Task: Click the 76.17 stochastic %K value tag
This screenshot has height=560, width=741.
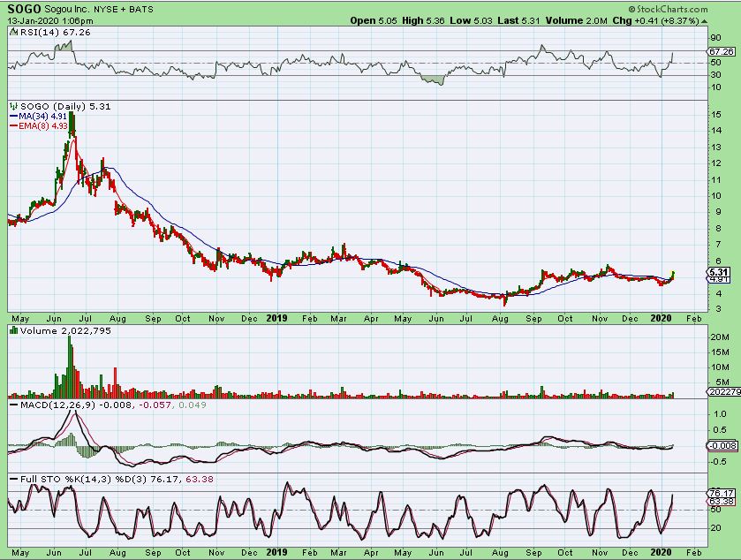Action: point(722,493)
